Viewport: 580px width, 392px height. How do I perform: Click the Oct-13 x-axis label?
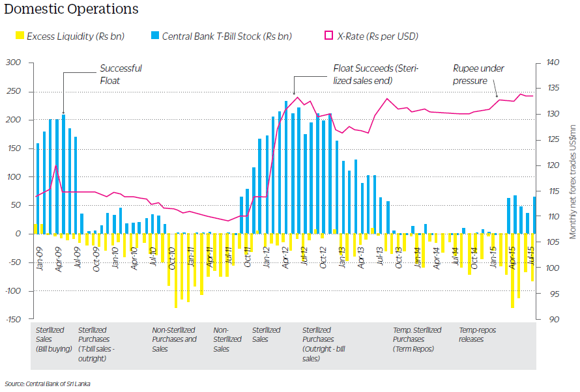click(398, 257)
